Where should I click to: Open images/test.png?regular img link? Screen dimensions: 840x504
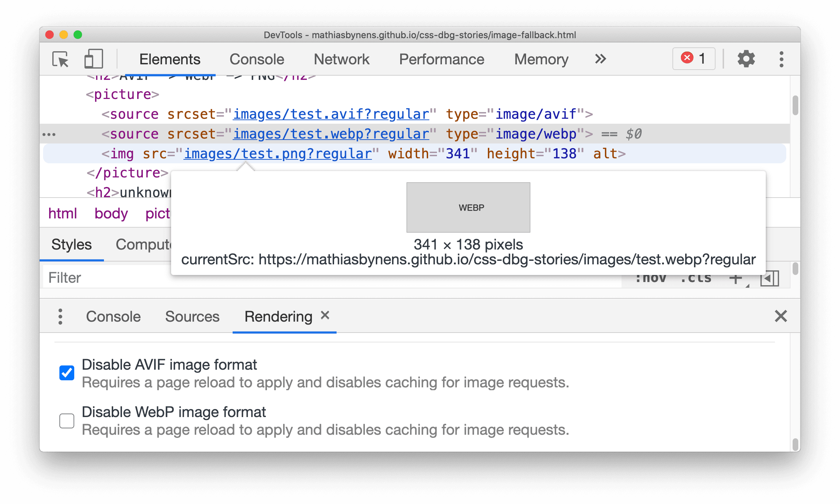tap(278, 154)
